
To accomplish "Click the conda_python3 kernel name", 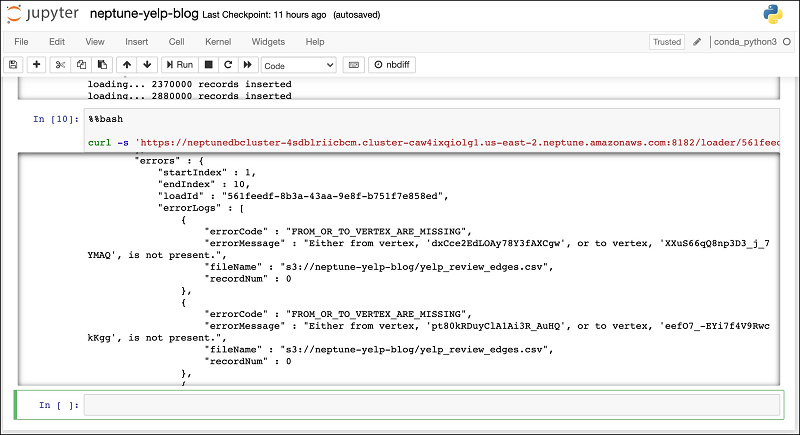I will pyautogui.click(x=745, y=42).
